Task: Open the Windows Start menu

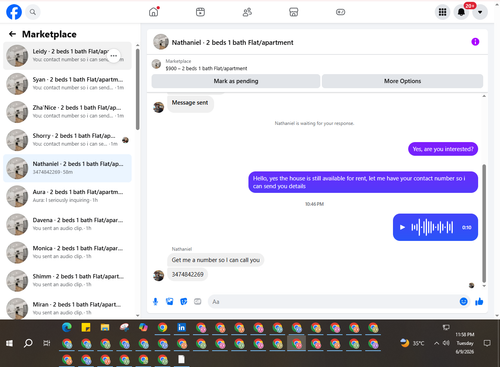Action: pyautogui.click(x=9, y=343)
